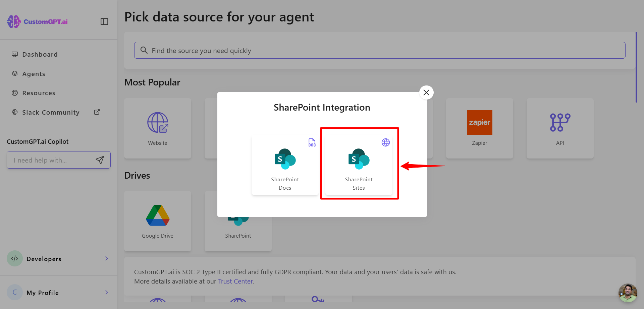Click the Developers code icon

pyautogui.click(x=15, y=258)
